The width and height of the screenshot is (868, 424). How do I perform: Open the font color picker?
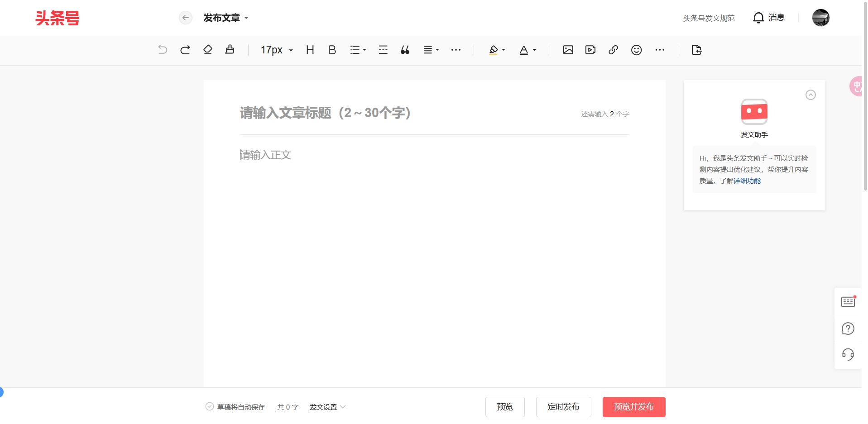click(x=527, y=50)
